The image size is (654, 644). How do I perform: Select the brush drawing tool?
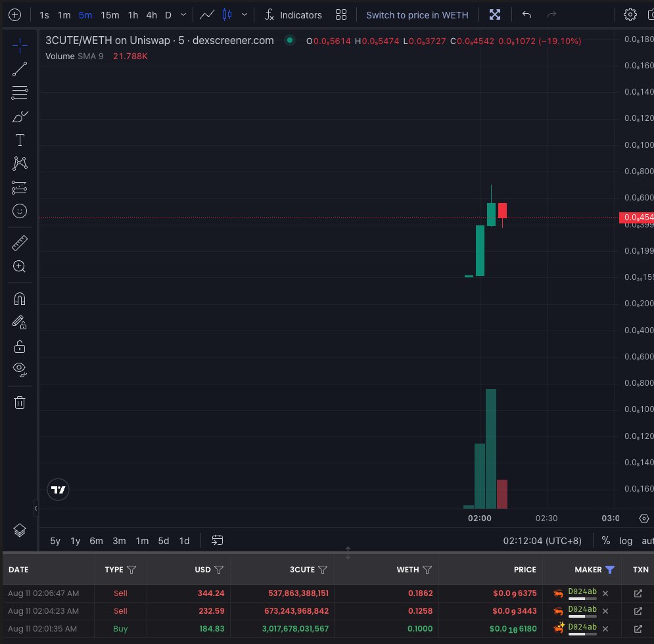(x=20, y=116)
